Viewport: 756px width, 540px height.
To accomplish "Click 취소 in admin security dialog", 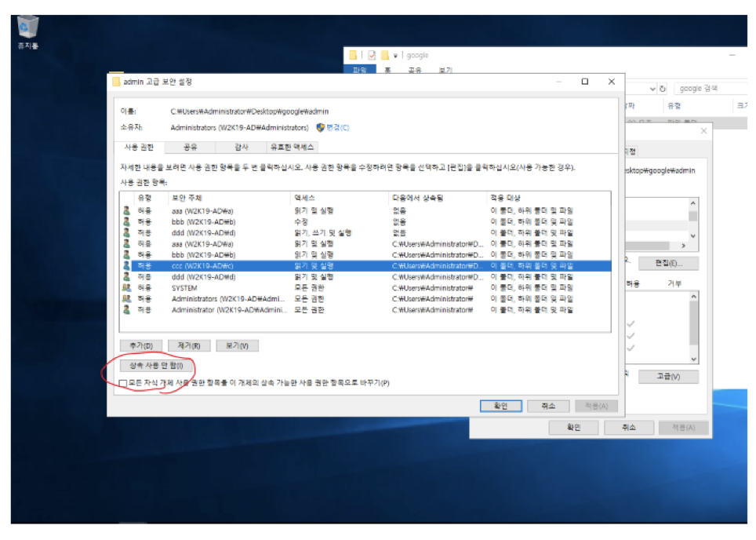I will click(x=548, y=407).
